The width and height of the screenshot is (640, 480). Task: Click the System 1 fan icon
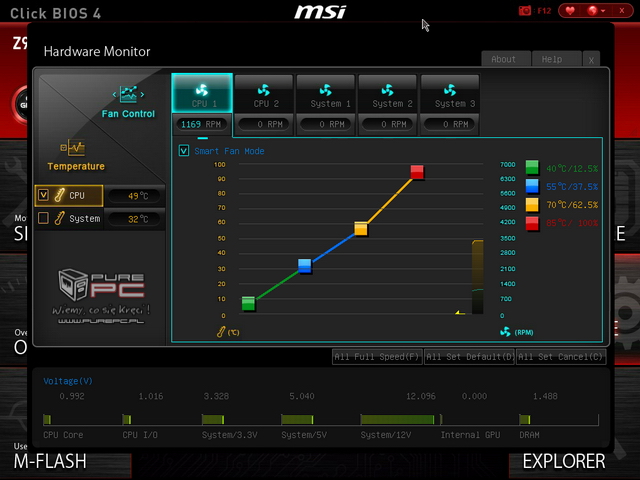click(x=326, y=89)
